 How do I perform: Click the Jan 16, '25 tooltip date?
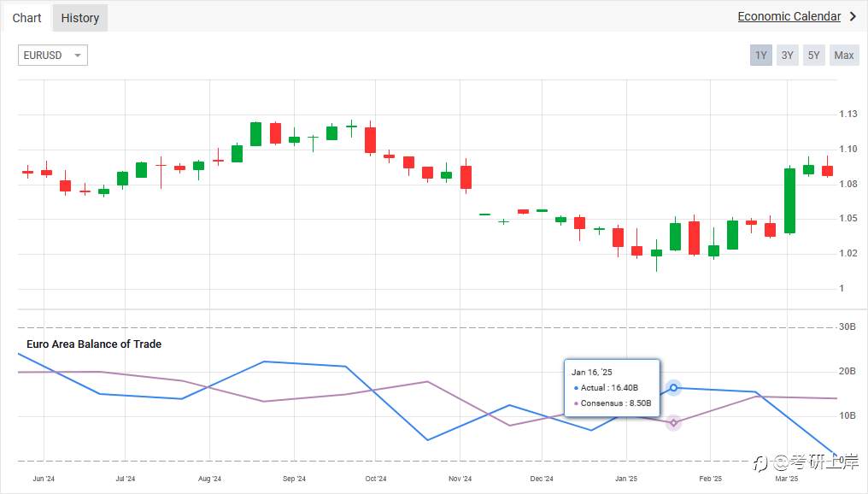click(592, 372)
